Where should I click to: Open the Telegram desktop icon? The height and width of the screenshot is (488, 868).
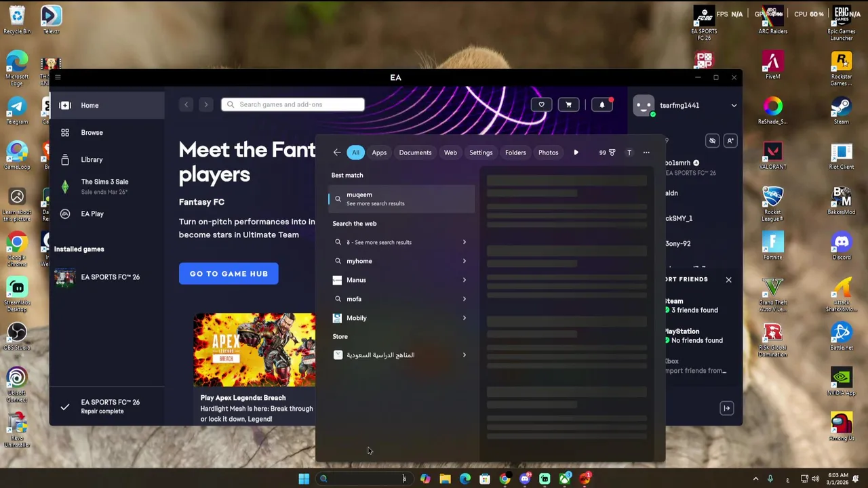pyautogui.click(x=17, y=110)
